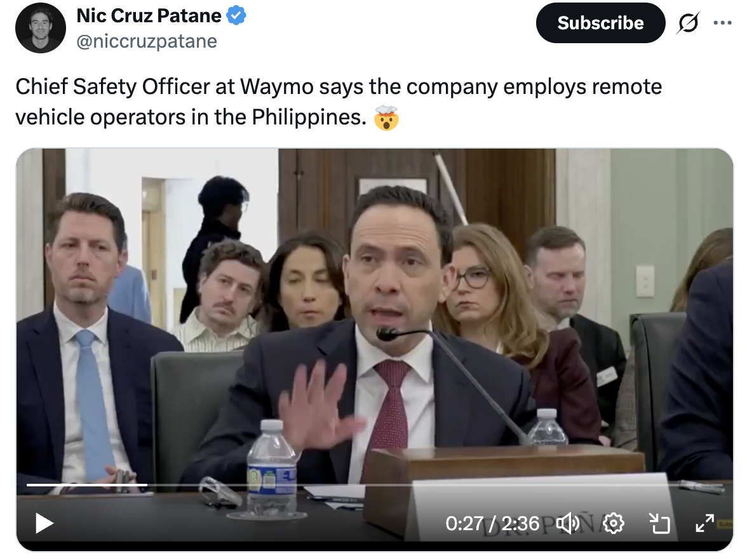Click the Subscribe button
This screenshot has width=747, height=560.
point(600,23)
